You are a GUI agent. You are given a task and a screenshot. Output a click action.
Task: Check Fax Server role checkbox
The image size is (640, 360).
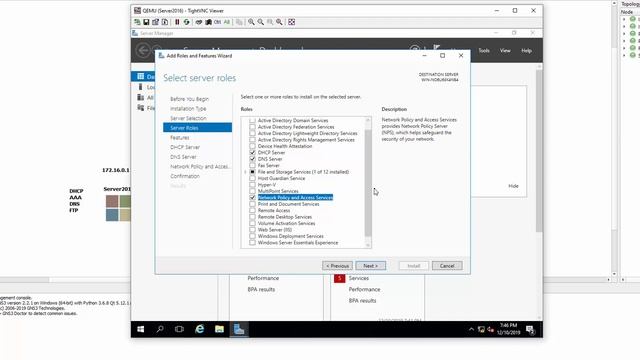click(252, 165)
